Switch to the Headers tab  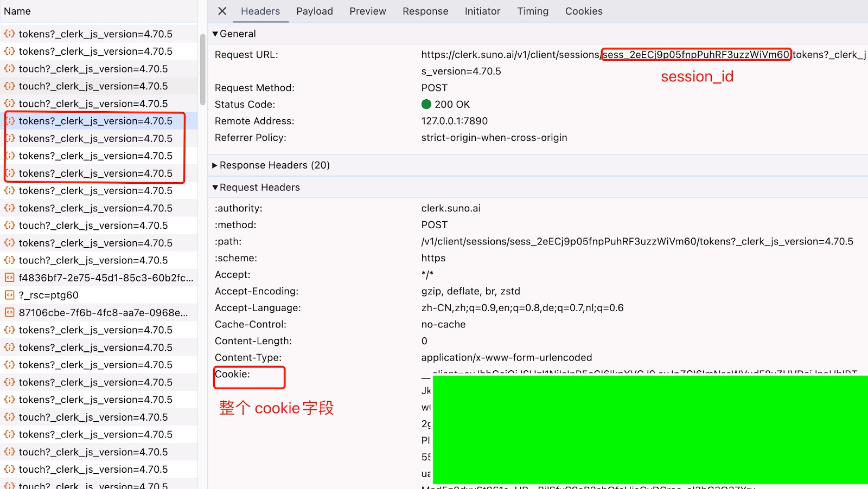(x=260, y=11)
